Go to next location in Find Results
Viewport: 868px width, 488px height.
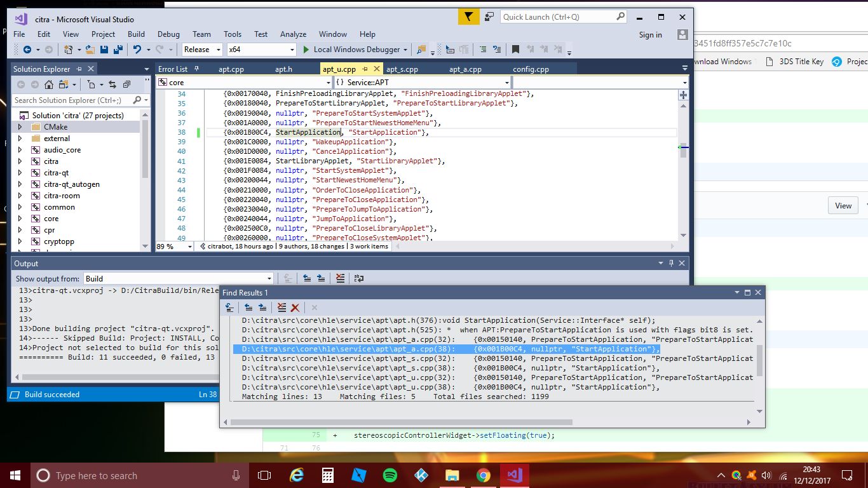coord(262,308)
